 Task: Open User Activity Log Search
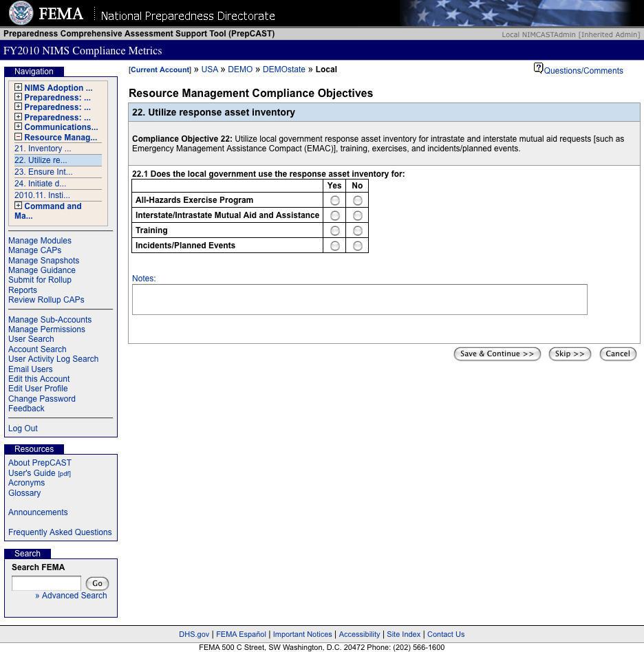(x=53, y=359)
